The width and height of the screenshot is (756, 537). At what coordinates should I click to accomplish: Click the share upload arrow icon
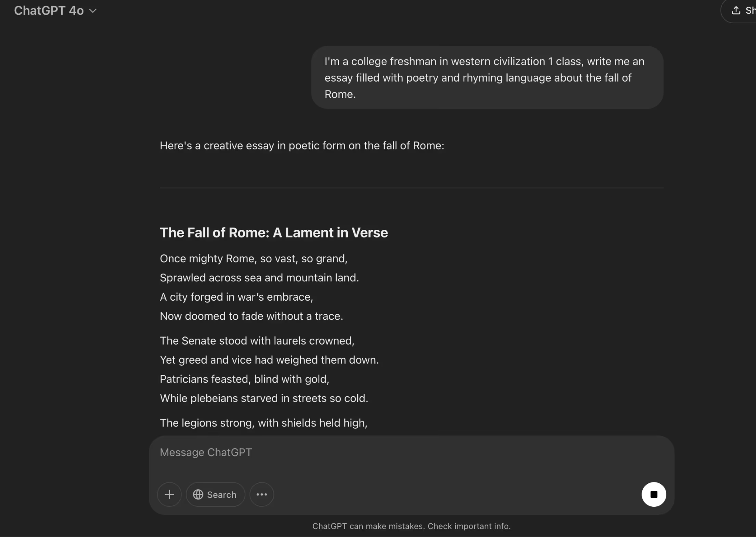[736, 10]
